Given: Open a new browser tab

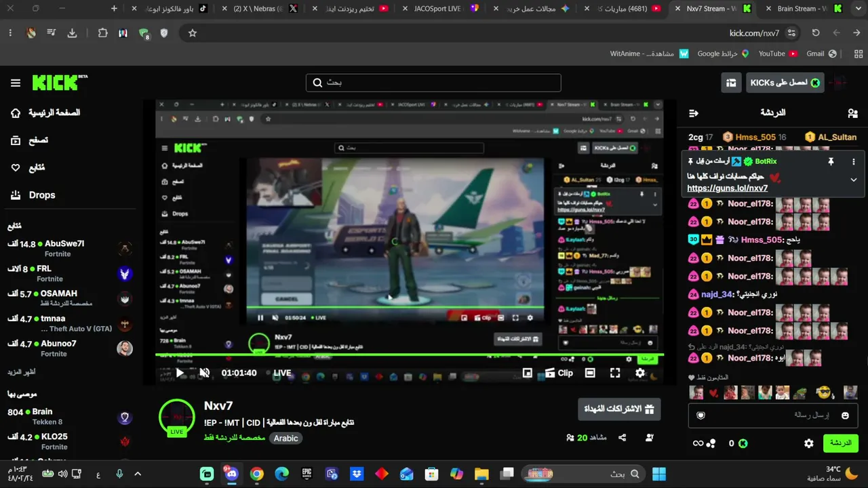Looking at the screenshot, I should coord(114,9).
